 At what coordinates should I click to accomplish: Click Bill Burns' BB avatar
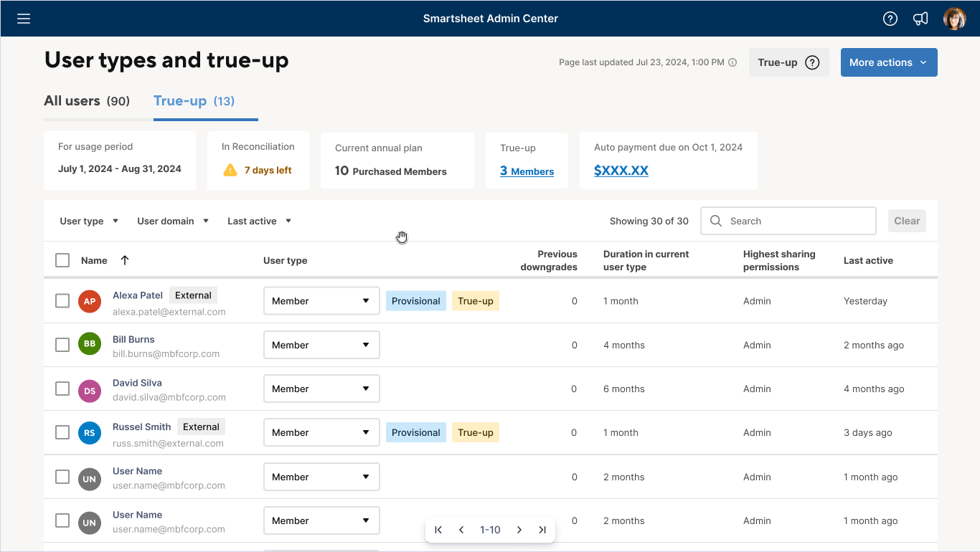point(89,344)
